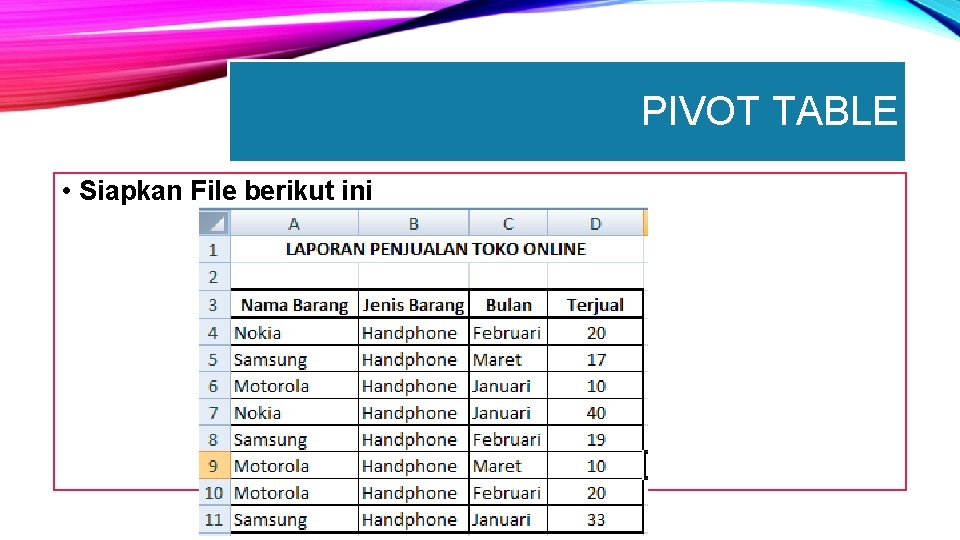Click Terjual value 19

click(595, 439)
